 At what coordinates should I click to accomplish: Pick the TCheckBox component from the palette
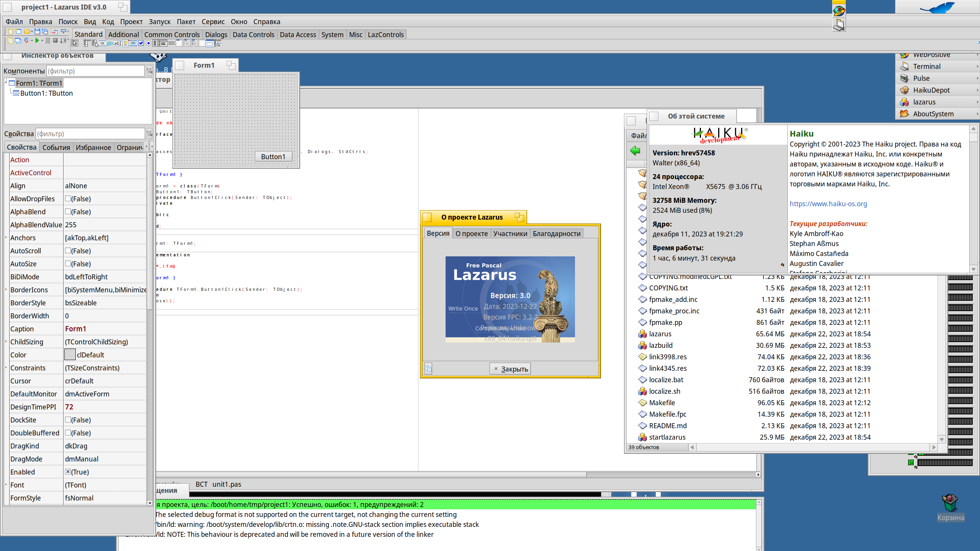141,43
